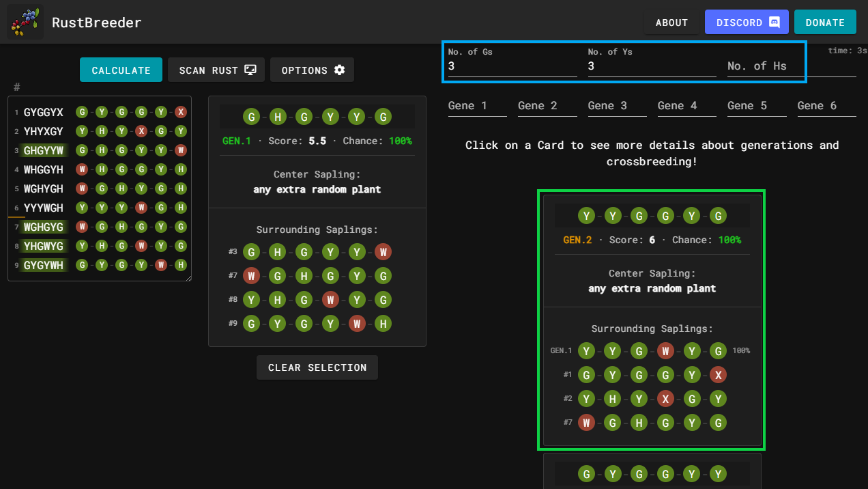Click the Discord icon in DISCORD button

coord(775,23)
